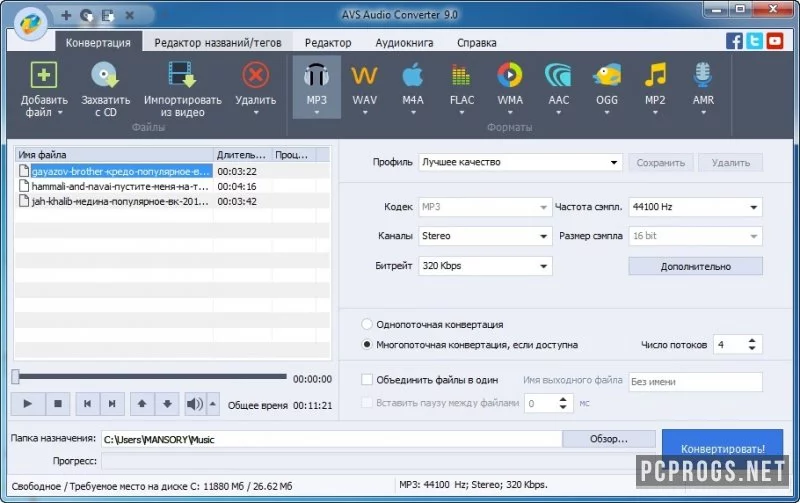The image size is (800, 503).
Task: Click the AVS application logo button
Action: (x=31, y=23)
